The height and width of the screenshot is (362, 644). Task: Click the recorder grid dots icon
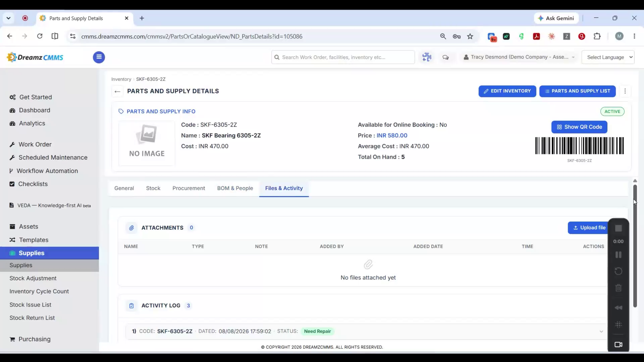(619, 324)
